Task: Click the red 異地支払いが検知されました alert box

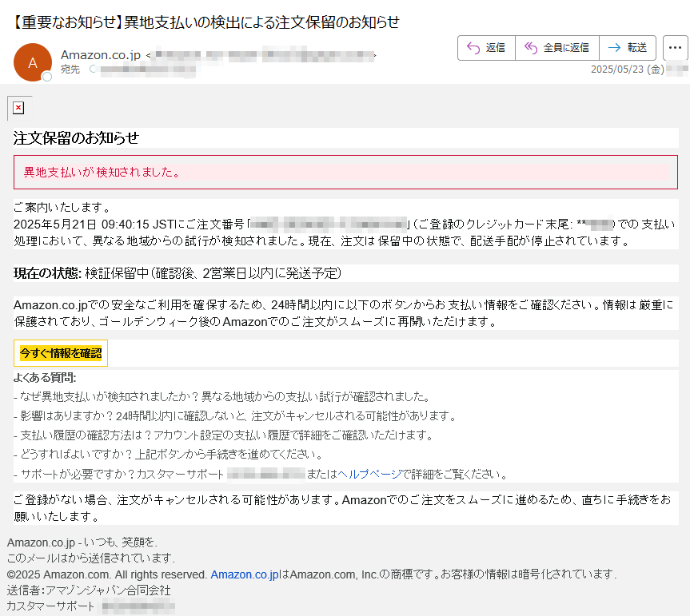Action: pyautogui.click(x=345, y=172)
